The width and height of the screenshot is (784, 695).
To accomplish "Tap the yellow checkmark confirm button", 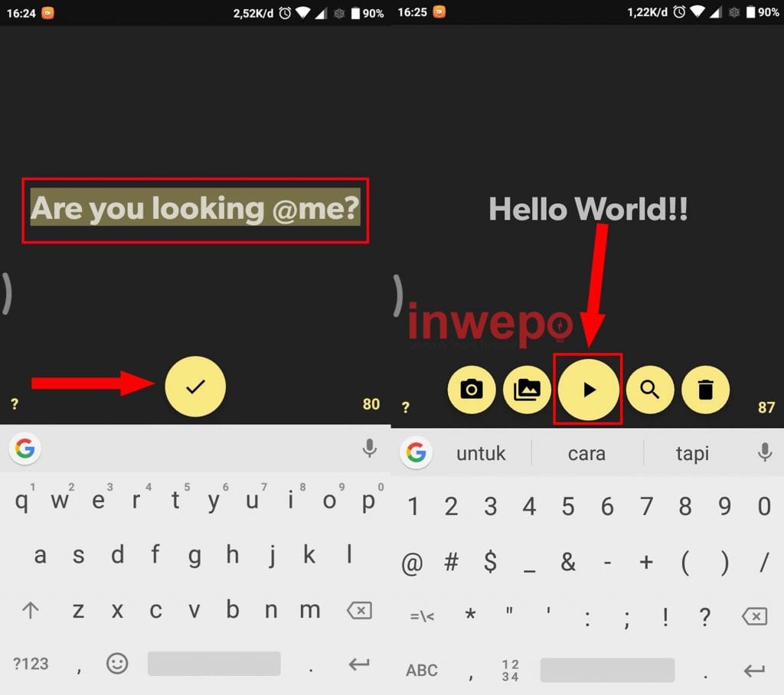I will pos(195,387).
